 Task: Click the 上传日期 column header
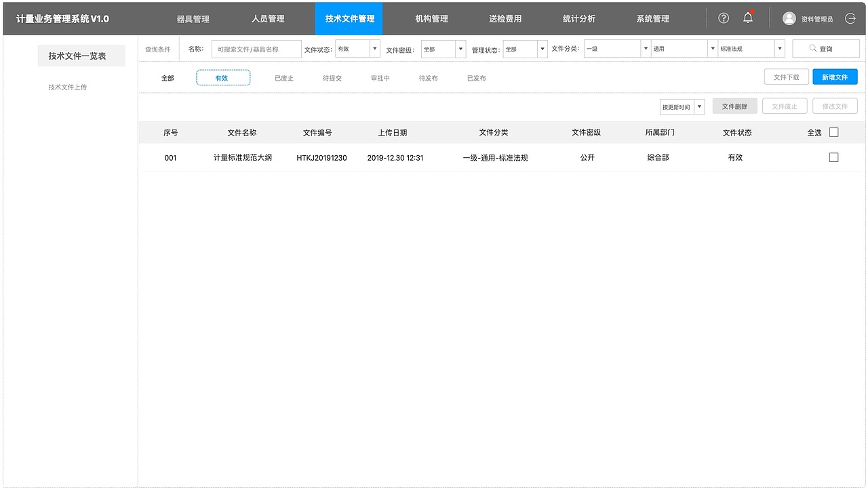click(x=393, y=133)
